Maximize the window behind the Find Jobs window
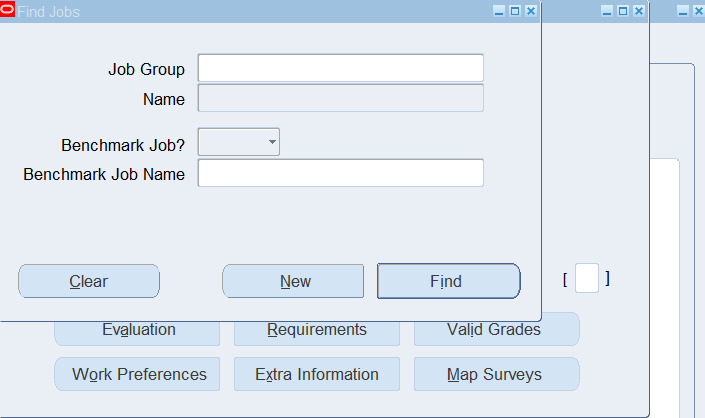Screen dimensions: 705x418 623,11
